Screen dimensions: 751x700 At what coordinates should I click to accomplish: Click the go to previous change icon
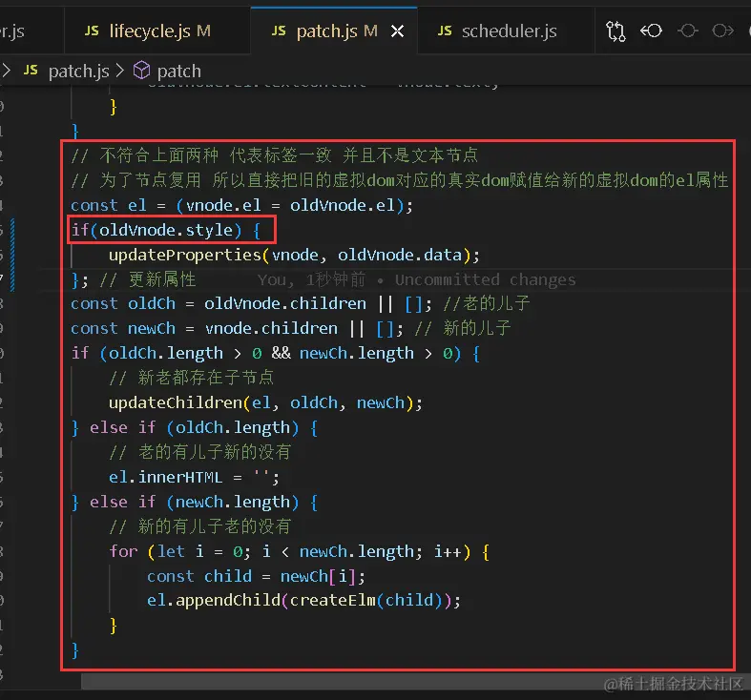651,31
